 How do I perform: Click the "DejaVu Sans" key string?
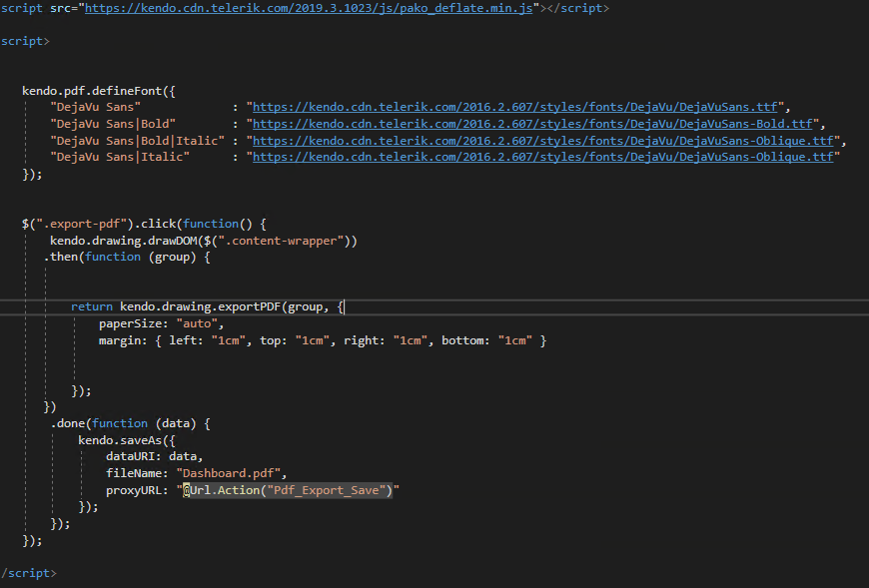pyautogui.click(x=95, y=107)
